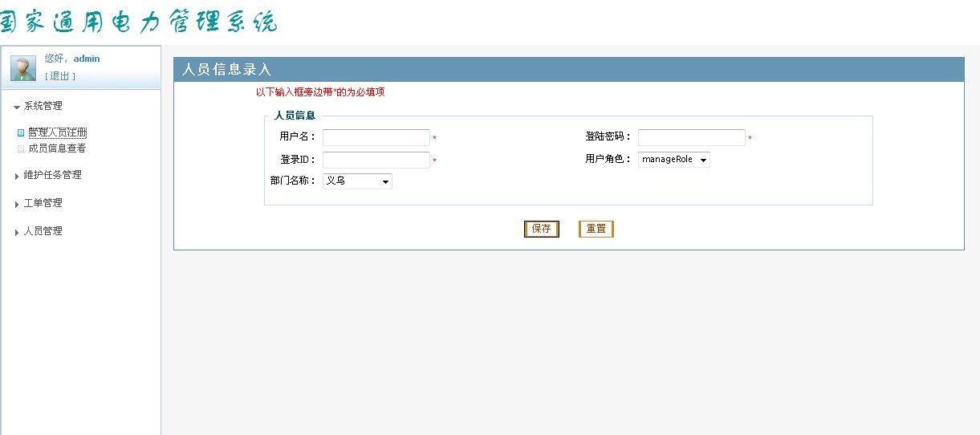The image size is (980, 435).
Task: Click the 保存 save button
Action: coord(542,229)
